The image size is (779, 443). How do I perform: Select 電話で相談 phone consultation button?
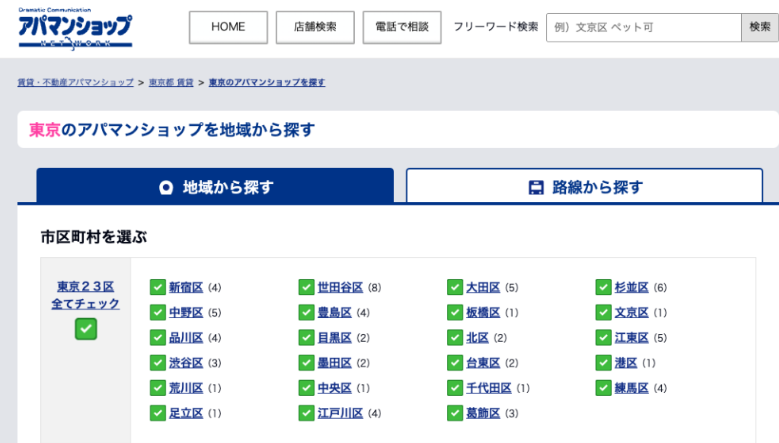[402, 27]
